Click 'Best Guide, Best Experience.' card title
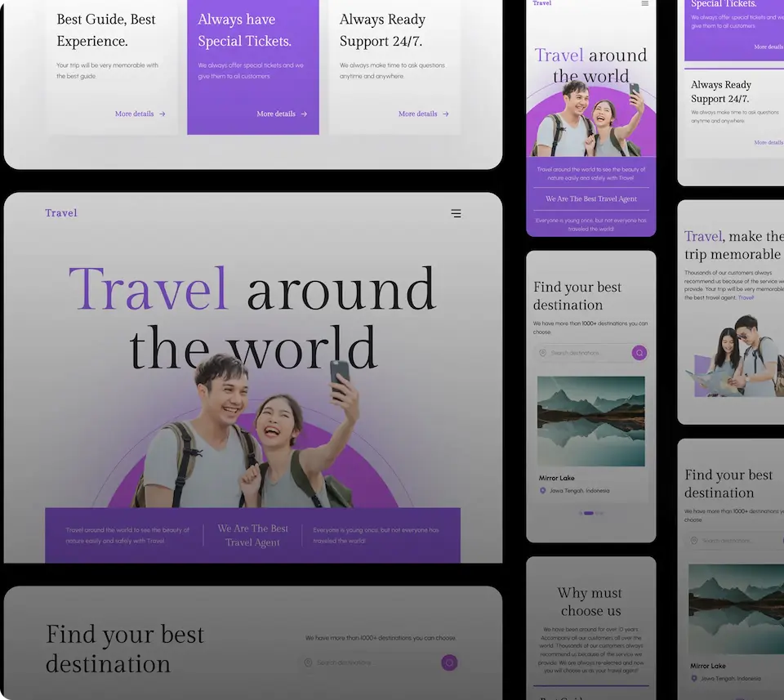The height and width of the screenshot is (700, 784). (x=106, y=30)
